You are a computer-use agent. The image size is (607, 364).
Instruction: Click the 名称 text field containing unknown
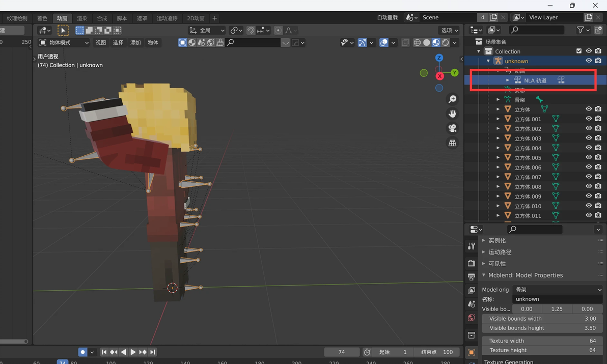(558, 299)
